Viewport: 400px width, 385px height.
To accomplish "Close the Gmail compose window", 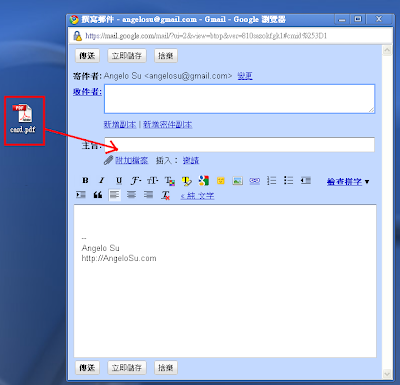I will [x=379, y=19].
